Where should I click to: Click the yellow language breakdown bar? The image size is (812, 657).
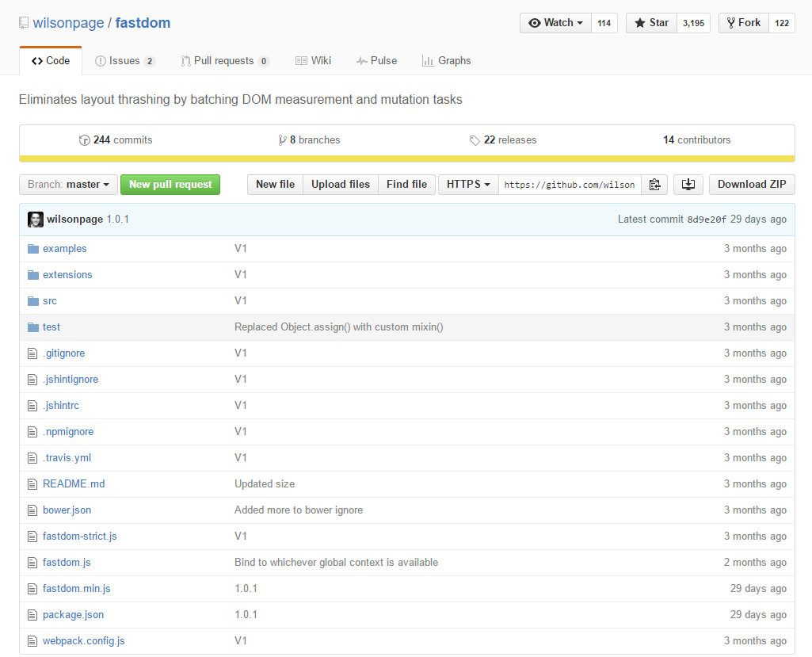point(407,159)
